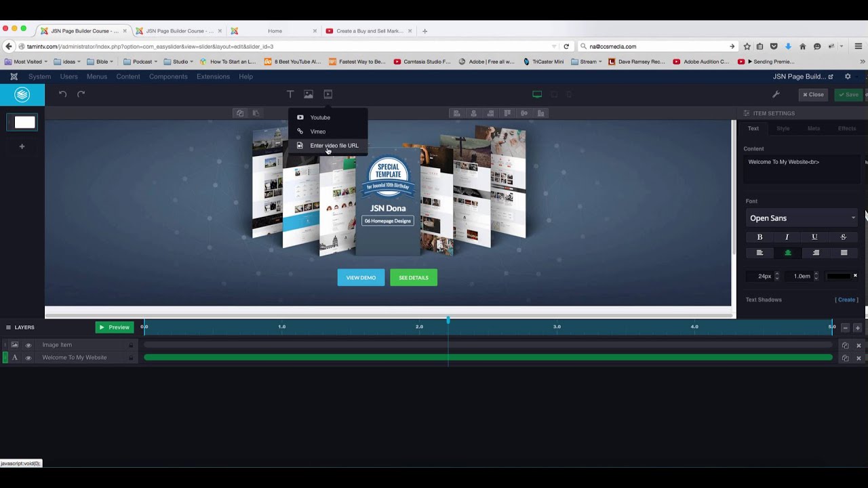Switch to desktop preview mode
Image resolution: width=868 pixels, height=488 pixels.
pyautogui.click(x=537, y=95)
